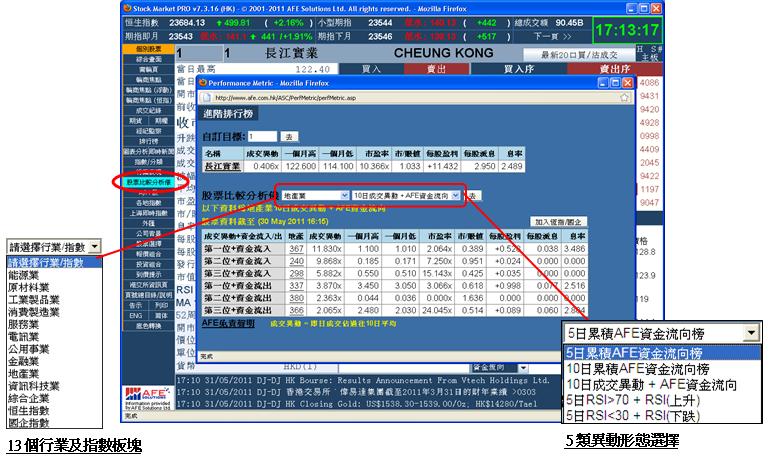This screenshot has width=772, height=466.
Task: Click the page icon in the popup URL bar
Action: (x=206, y=99)
